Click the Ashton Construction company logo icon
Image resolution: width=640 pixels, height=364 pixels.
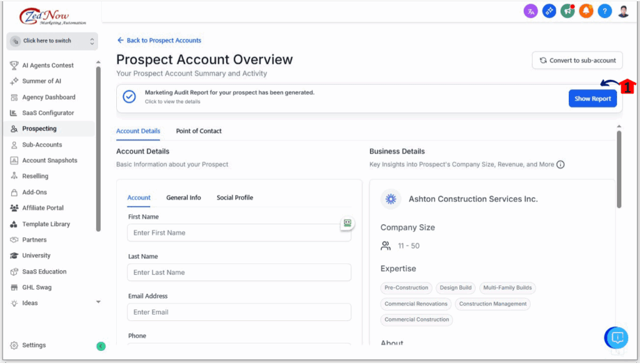391,199
